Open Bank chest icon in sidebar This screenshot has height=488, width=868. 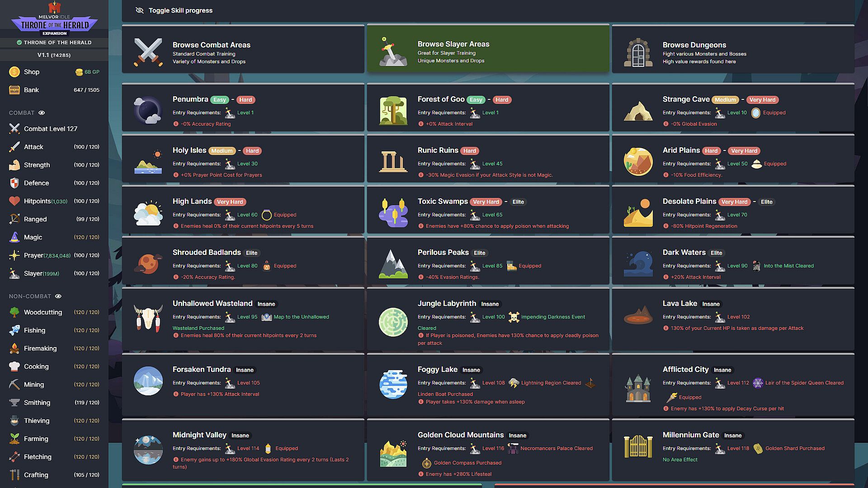[14, 90]
